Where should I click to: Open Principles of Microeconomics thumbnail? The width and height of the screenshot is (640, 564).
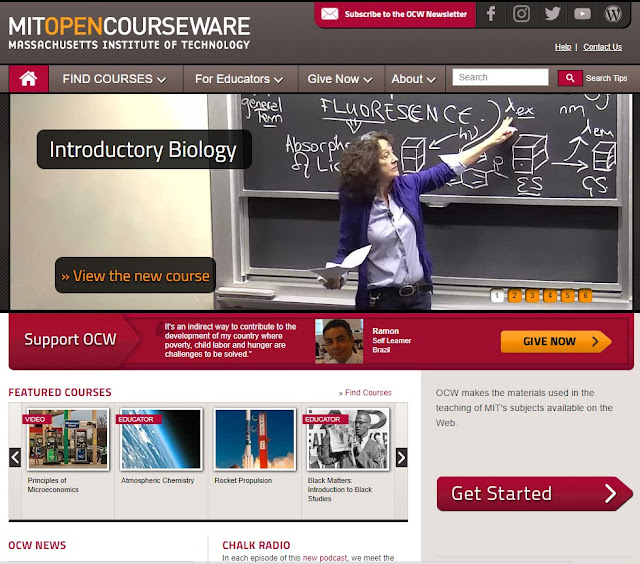[x=68, y=439]
